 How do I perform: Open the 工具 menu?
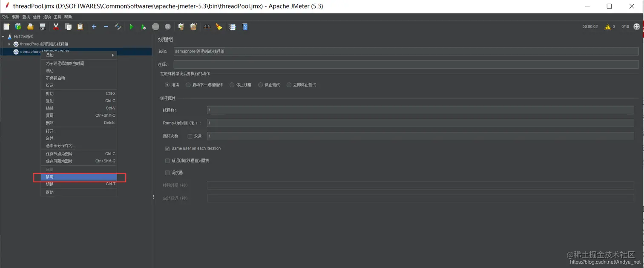57,17
